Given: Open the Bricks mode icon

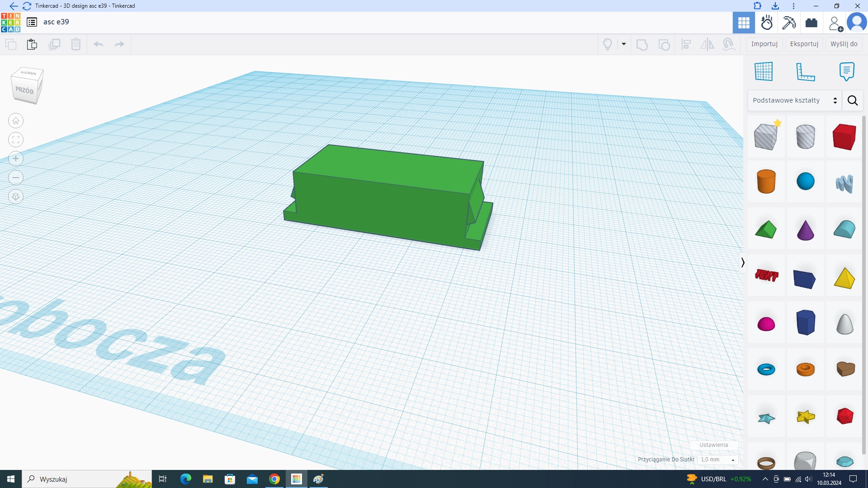Looking at the screenshot, I should tap(811, 23).
